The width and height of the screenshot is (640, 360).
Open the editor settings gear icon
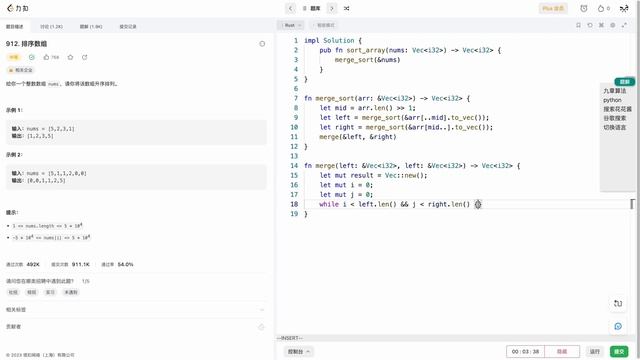pyautogui.click(x=613, y=25)
